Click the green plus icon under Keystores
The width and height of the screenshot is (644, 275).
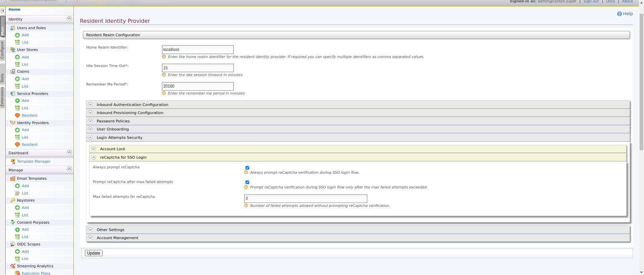coord(17,208)
